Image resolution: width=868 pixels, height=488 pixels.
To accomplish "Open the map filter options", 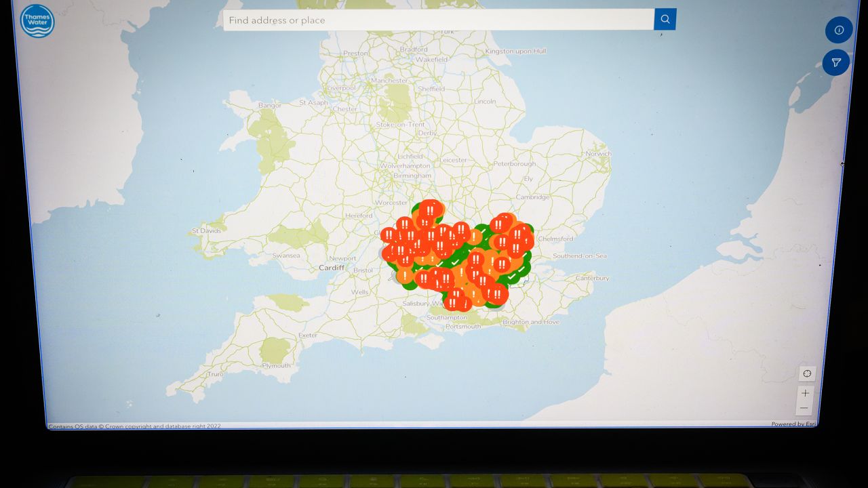I will [835, 62].
